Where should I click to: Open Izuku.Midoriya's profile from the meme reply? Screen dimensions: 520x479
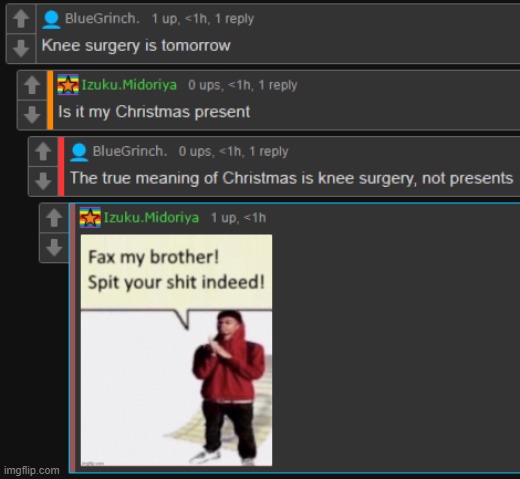point(151,218)
